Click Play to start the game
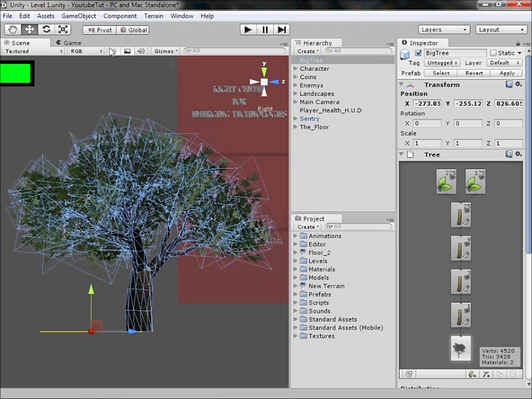Viewport: 532px width, 399px height. click(x=248, y=29)
